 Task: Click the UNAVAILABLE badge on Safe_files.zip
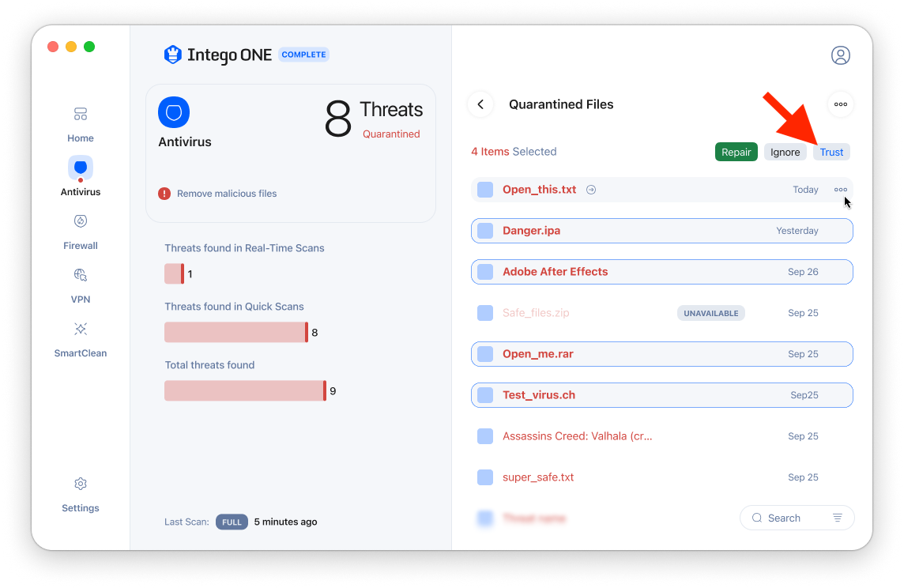coord(711,313)
